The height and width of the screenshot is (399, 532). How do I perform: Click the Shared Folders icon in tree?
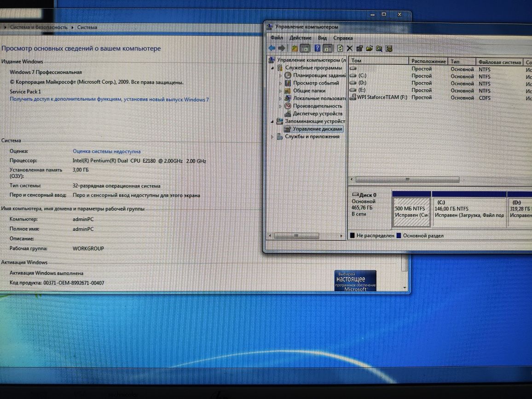click(x=287, y=91)
